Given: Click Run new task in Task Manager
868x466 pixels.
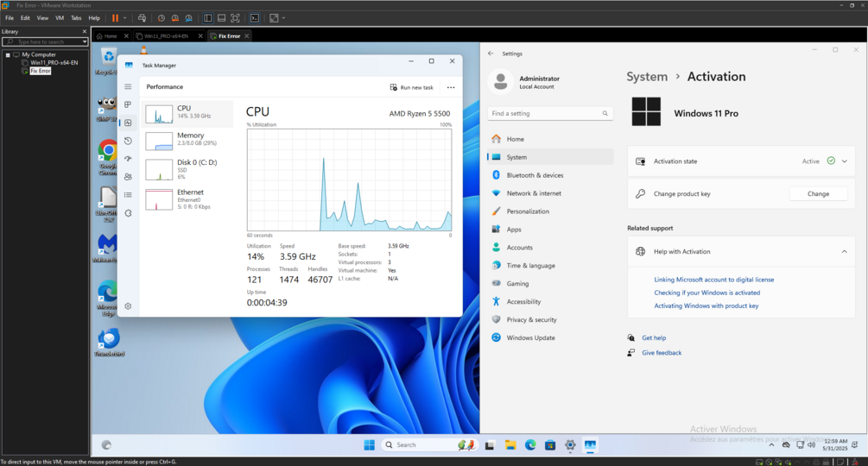Looking at the screenshot, I should point(411,87).
